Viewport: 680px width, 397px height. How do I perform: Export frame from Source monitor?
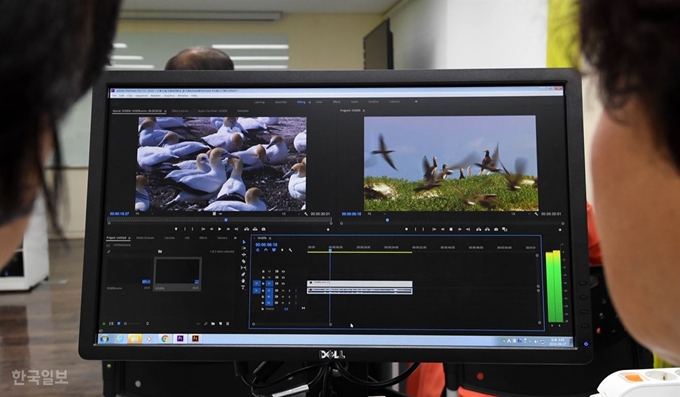263,229
